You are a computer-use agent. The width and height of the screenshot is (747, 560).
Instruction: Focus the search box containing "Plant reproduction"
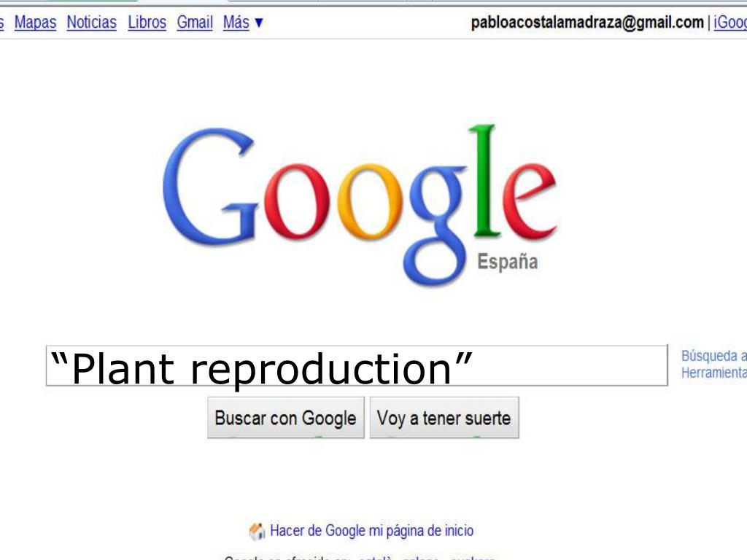(357, 366)
